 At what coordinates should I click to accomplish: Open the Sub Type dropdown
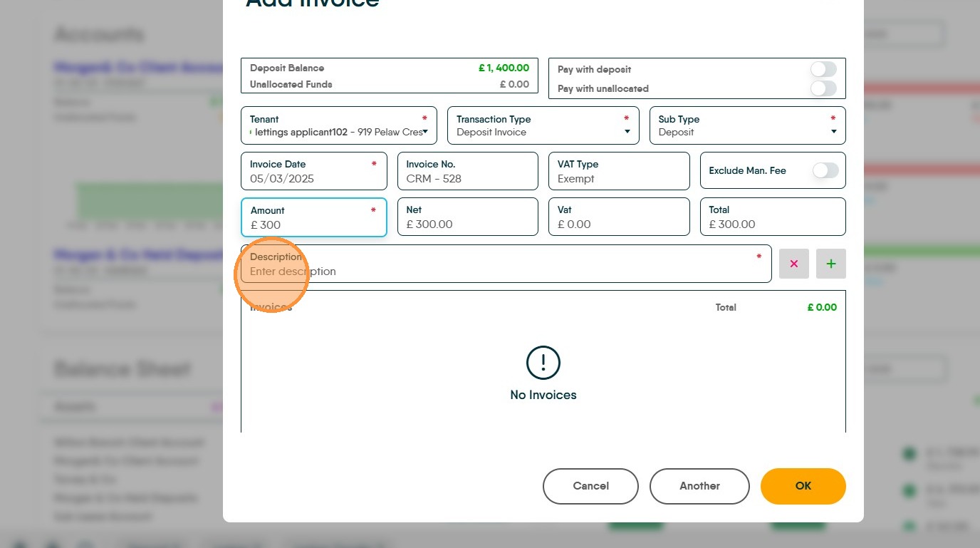(748, 125)
